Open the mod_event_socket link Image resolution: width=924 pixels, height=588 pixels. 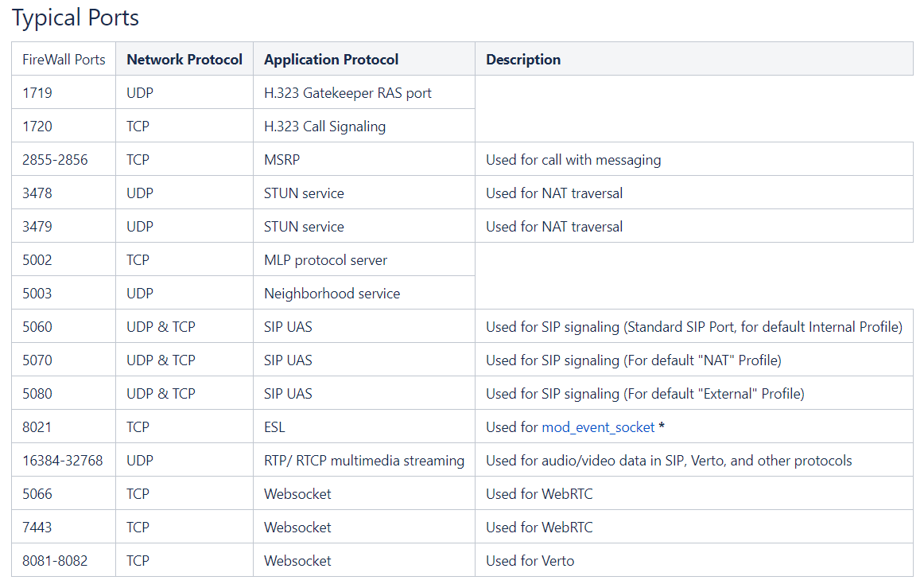(597, 427)
